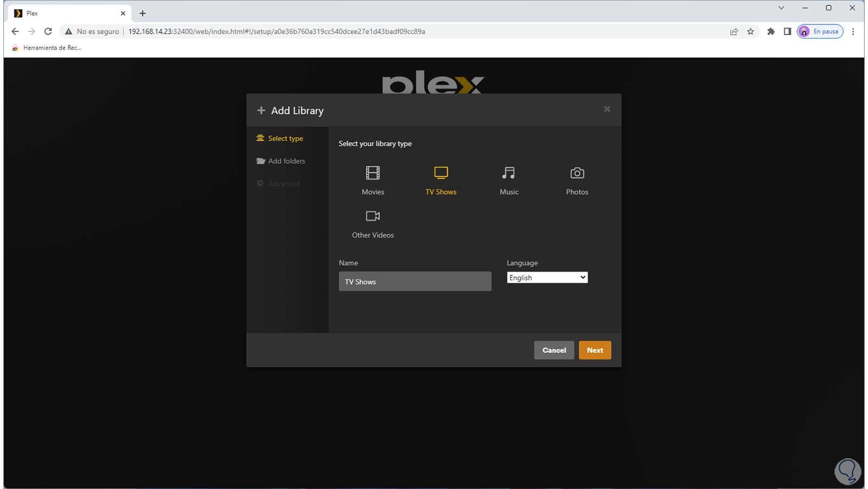Go forward in browser history
Viewport: 868px width, 489px height.
(x=31, y=31)
